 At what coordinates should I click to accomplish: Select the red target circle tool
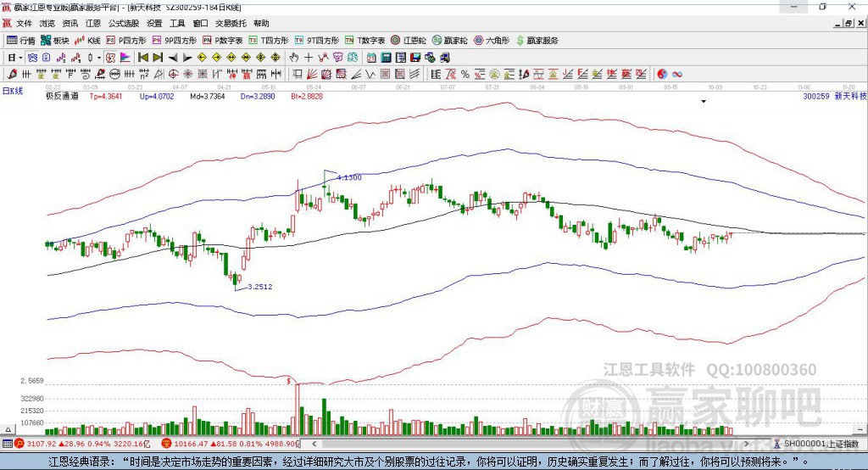pyautogui.click(x=173, y=75)
